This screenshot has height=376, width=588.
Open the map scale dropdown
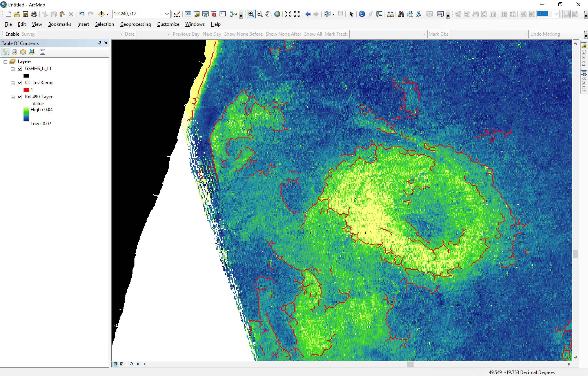pos(167,14)
